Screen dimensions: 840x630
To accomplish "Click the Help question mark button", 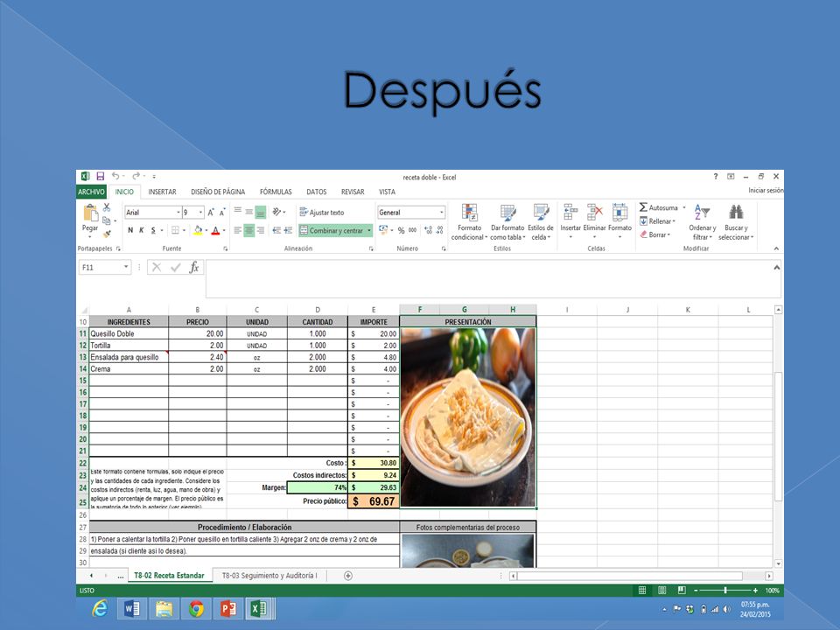I will coord(715,176).
